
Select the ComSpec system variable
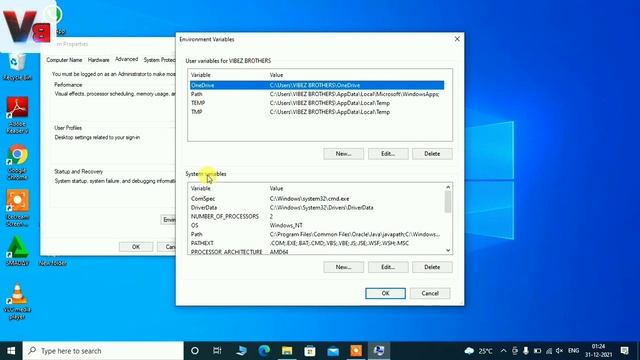pyautogui.click(x=317, y=199)
